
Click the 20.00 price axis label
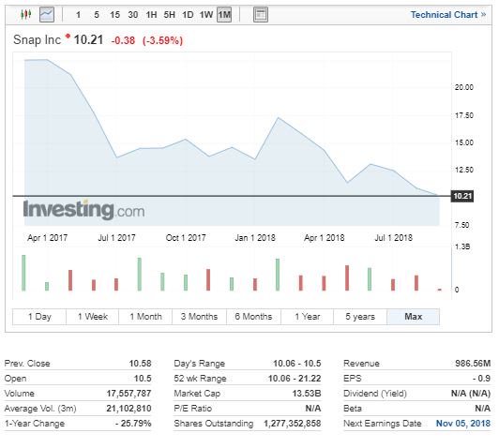[464, 87]
